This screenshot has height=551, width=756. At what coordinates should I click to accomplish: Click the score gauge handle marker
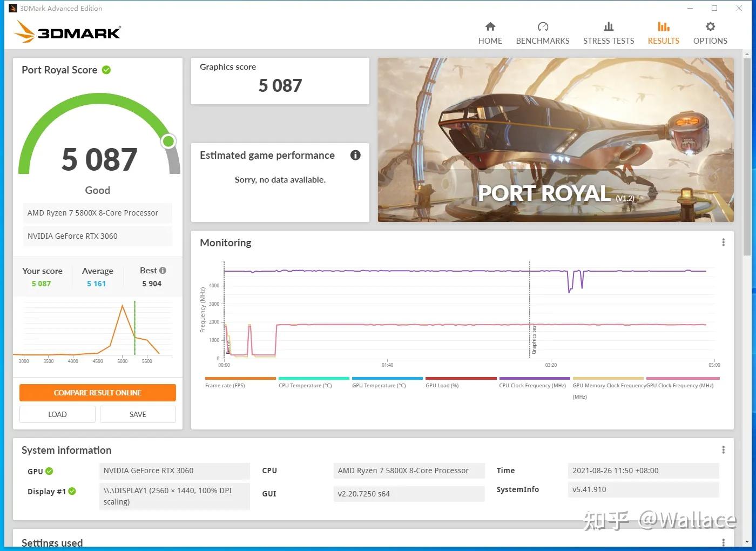168,141
